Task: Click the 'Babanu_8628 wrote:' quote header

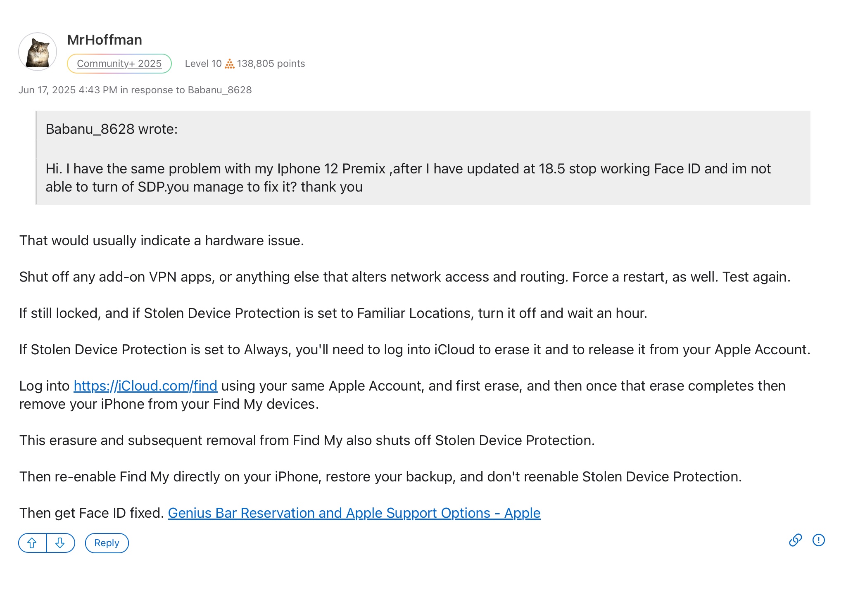Action: 112,129
